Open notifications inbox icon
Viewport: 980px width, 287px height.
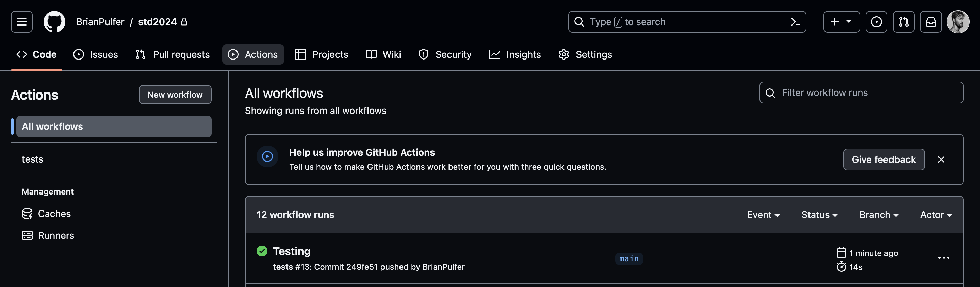931,22
